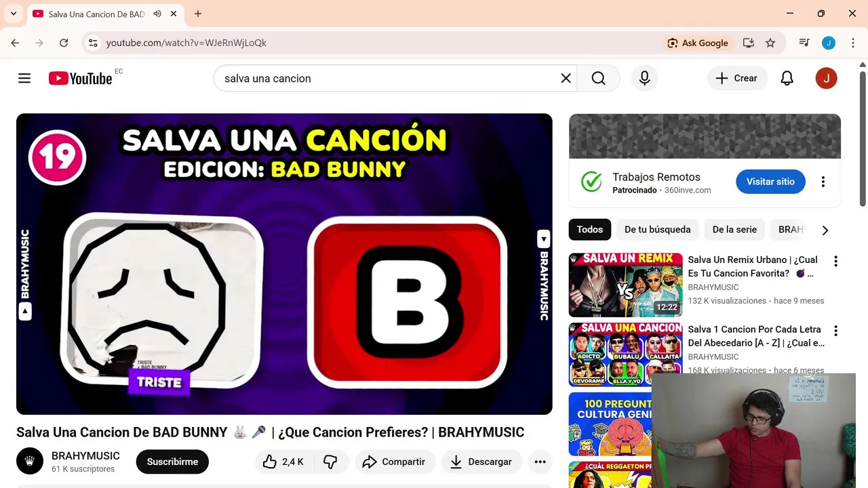This screenshot has height=488, width=868.
Task: Open Salva Un Remix Urbano video title
Action: (753, 266)
